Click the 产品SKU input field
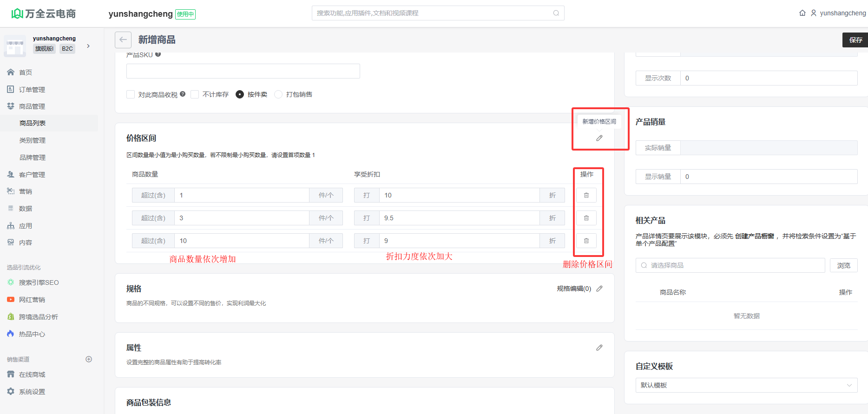This screenshot has width=868, height=414. click(243, 71)
